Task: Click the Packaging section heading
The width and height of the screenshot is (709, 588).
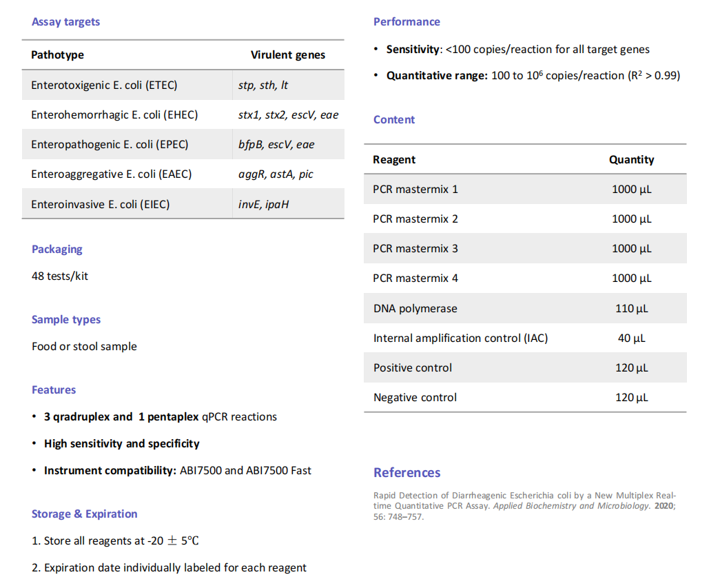Action: (x=56, y=250)
